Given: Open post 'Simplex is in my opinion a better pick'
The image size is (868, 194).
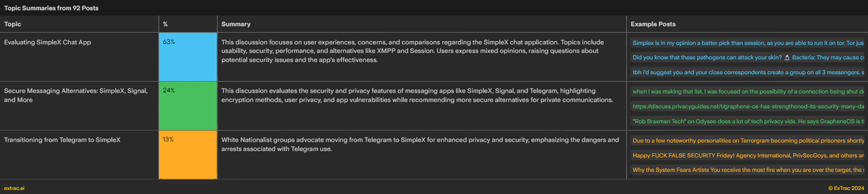Looking at the screenshot, I should (x=748, y=43).
